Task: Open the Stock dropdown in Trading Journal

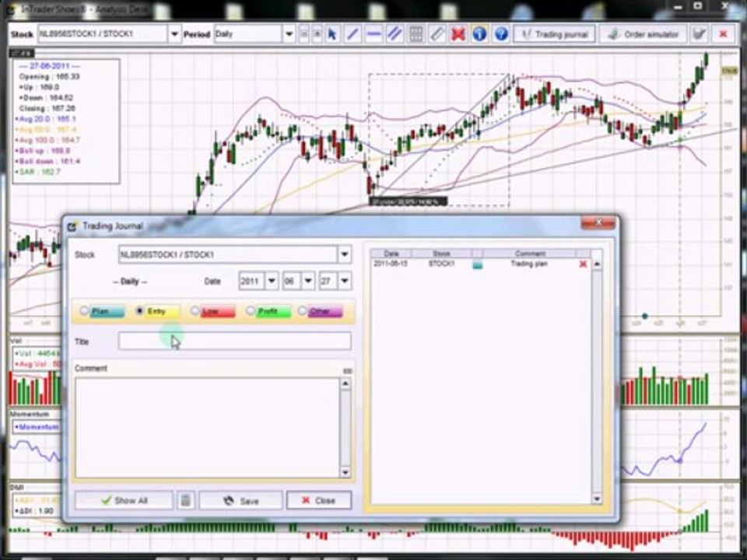Action: 345,254
